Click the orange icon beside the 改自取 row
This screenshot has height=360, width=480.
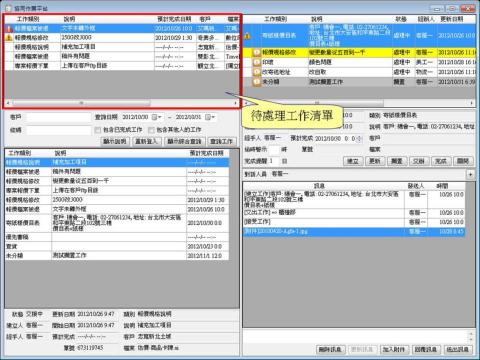pyautogui.click(x=257, y=72)
